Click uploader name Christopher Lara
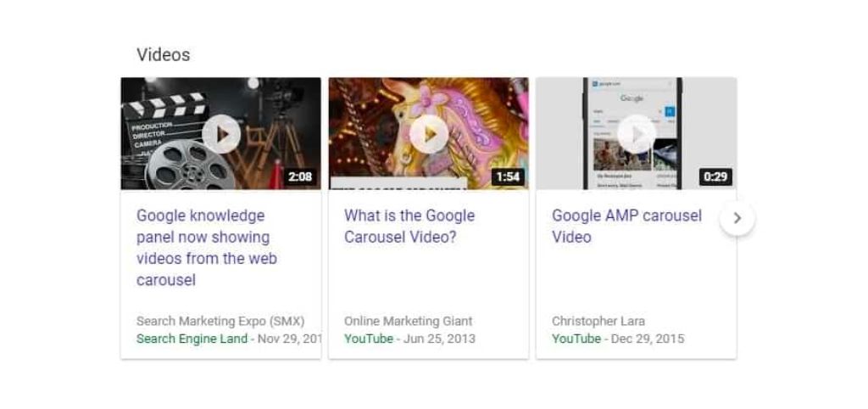Image resolution: width=868 pixels, height=409 pixels. (x=598, y=322)
